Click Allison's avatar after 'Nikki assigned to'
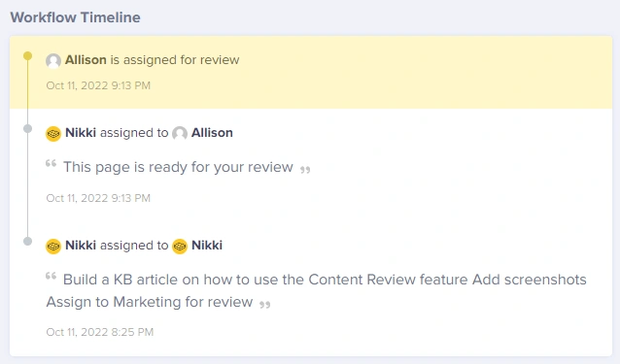Image resolution: width=620 pixels, height=364 pixels. point(180,134)
